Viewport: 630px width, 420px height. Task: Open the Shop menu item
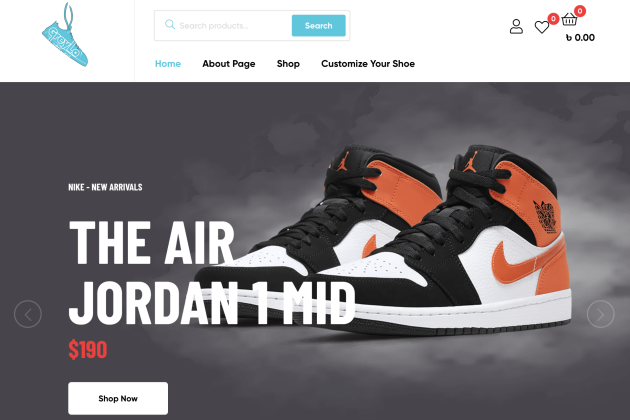tap(288, 64)
